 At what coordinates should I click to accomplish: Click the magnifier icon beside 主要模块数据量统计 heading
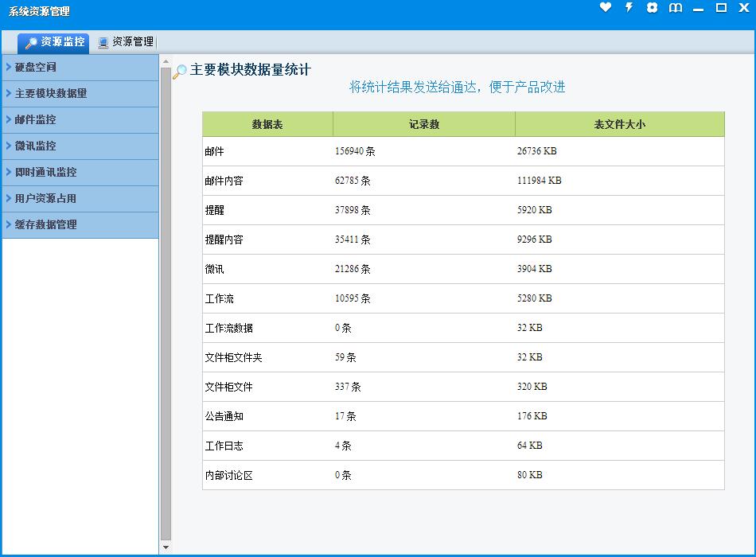pos(180,71)
